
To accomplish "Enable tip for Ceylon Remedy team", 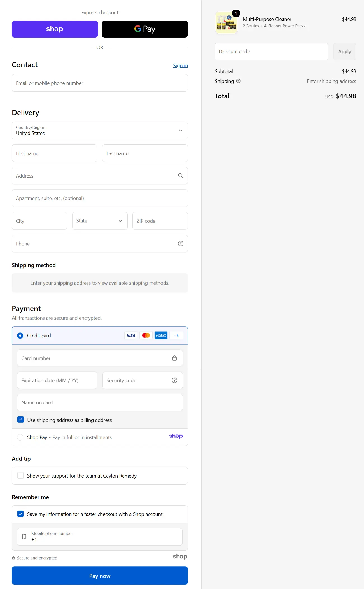I will pyautogui.click(x=20, y=476).
